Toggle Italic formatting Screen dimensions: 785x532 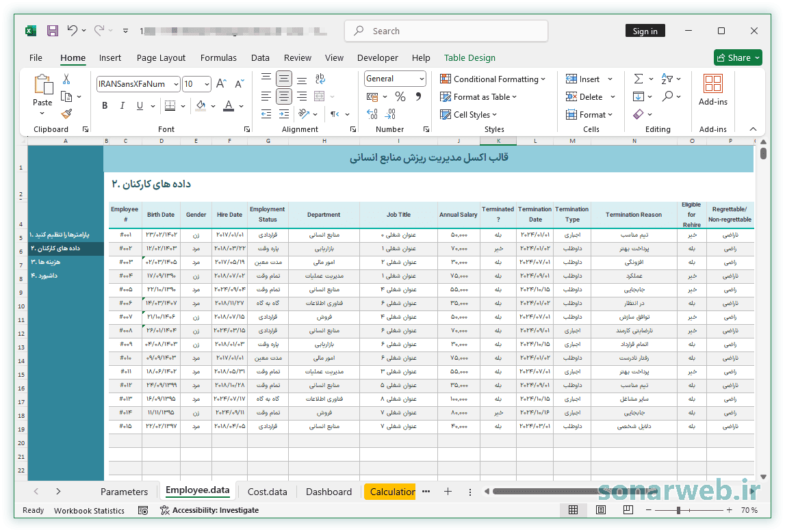coord(122,105)
